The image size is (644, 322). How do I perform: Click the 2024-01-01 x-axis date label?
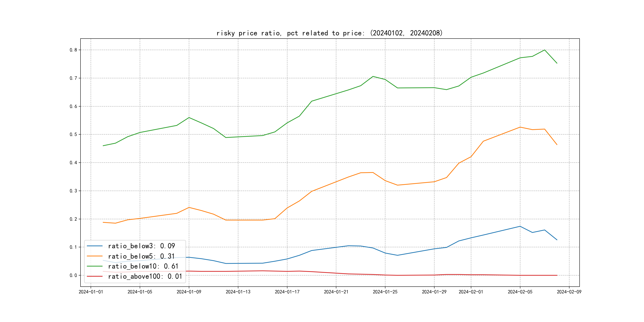91,292
